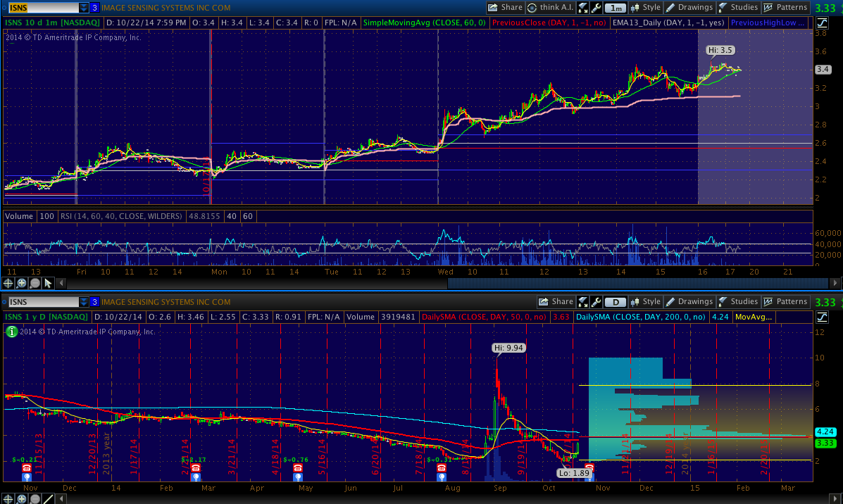Click the zoom-in magnifier in upper chart

pyautogui.click(x=21, y=283)
